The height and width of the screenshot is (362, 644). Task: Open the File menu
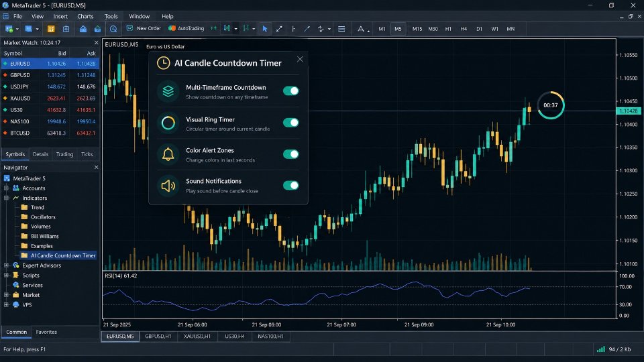(x=17, y=16)
